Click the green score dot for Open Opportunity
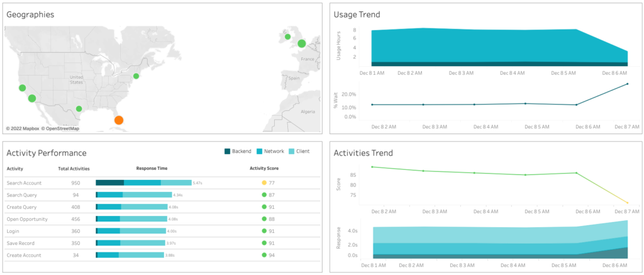Viewport: 644px width, 275px height. pyautogui.click(x=265, y=219)
